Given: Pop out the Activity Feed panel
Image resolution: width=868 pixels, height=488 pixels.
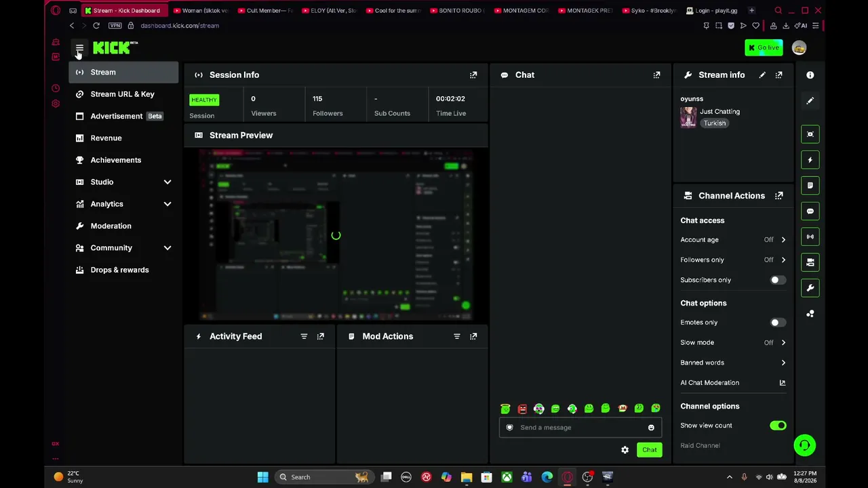Looking at the screenshot, I should point(321,336).
